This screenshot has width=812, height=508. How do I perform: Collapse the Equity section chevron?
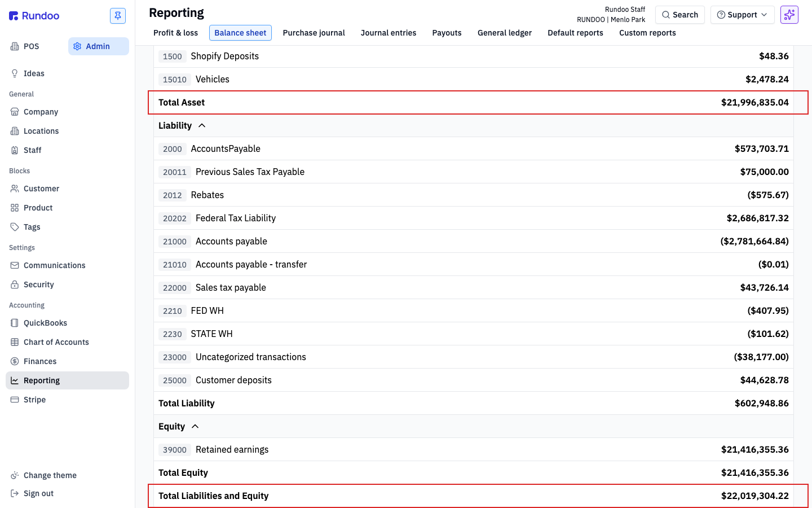click(195, 426)
